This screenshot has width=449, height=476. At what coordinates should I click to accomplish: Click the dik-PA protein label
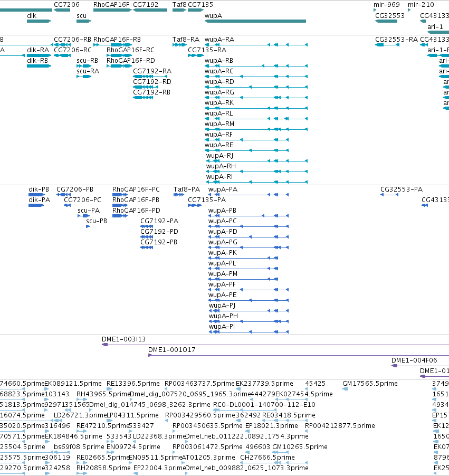pos(39,200)
